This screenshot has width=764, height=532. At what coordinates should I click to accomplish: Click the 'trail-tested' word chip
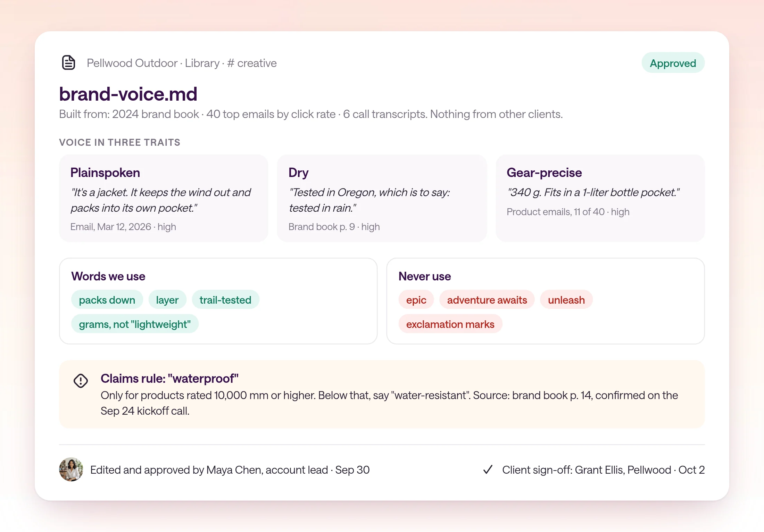tap(225, 299)
